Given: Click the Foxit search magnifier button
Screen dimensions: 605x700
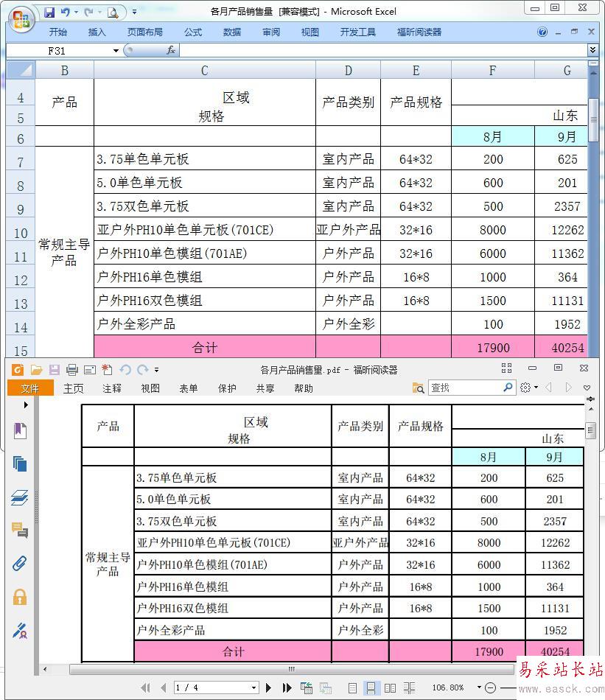Looking at the screenshot, I should pyautogui.click(x=508, y=388).
